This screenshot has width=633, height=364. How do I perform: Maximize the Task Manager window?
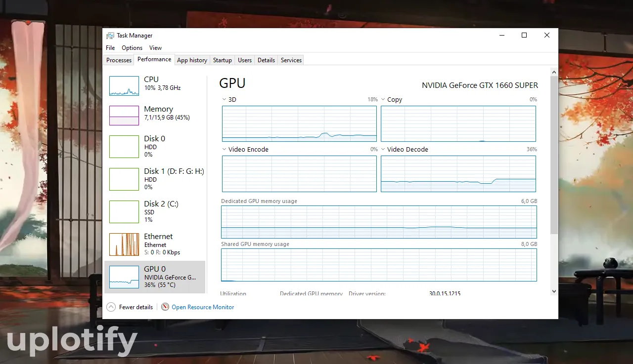[x=524, y=35]
